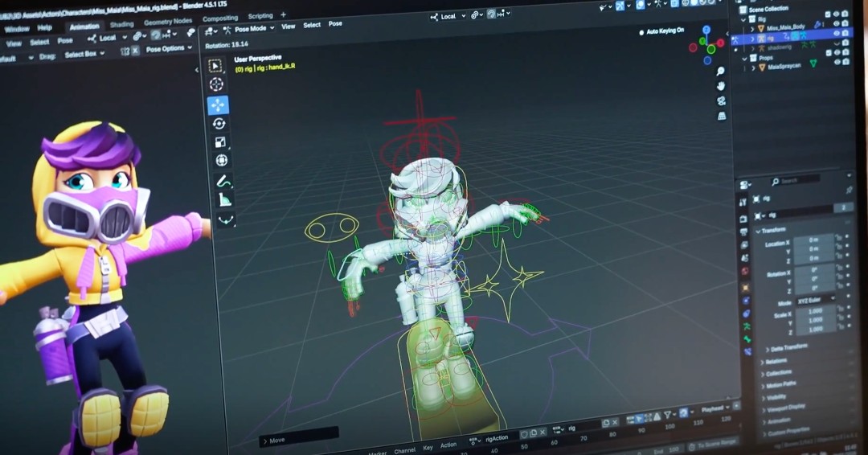This screenshot has height=455, width=868.
Task: Disable MaiaSpraycan in renders camera icon
Action: coord(845,61)
